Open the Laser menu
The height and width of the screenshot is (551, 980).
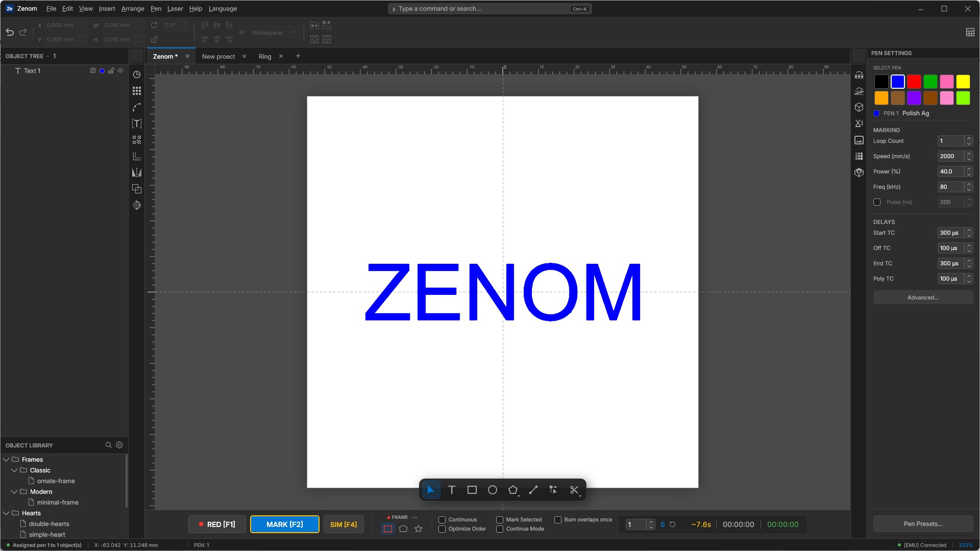click(175, 9)
